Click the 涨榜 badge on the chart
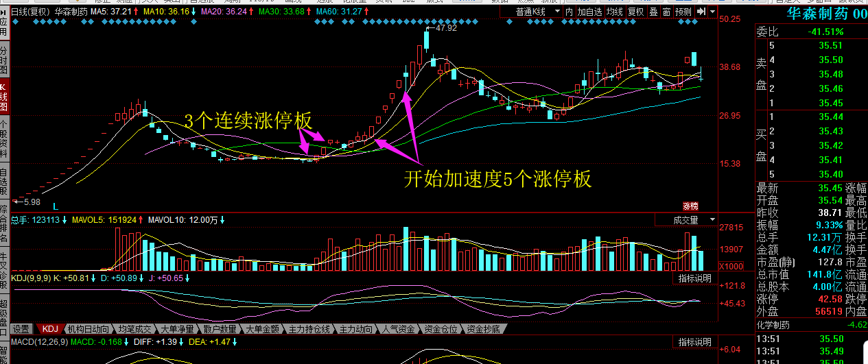868x364 pixels. pos(690,206)
